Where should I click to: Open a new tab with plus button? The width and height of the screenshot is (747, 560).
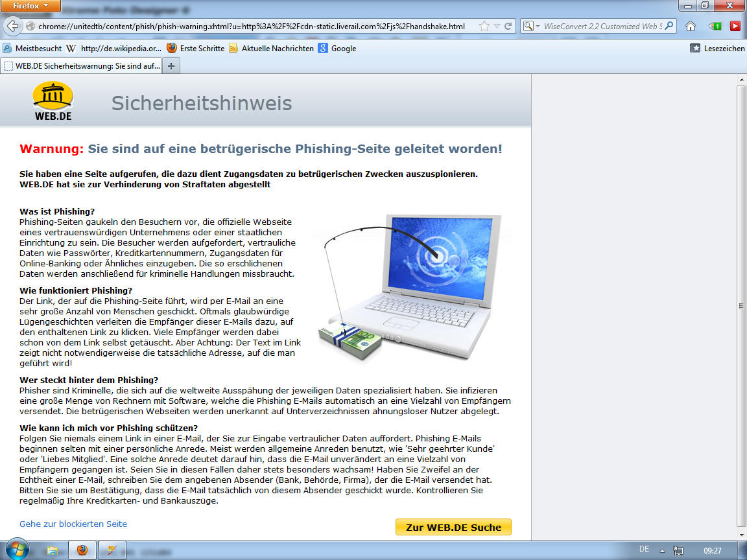tap(171, 65)
